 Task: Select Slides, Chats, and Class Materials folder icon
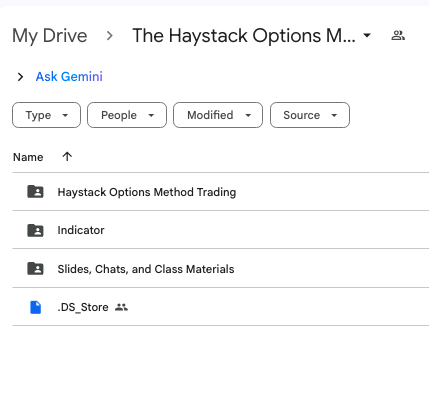[35, 268]
